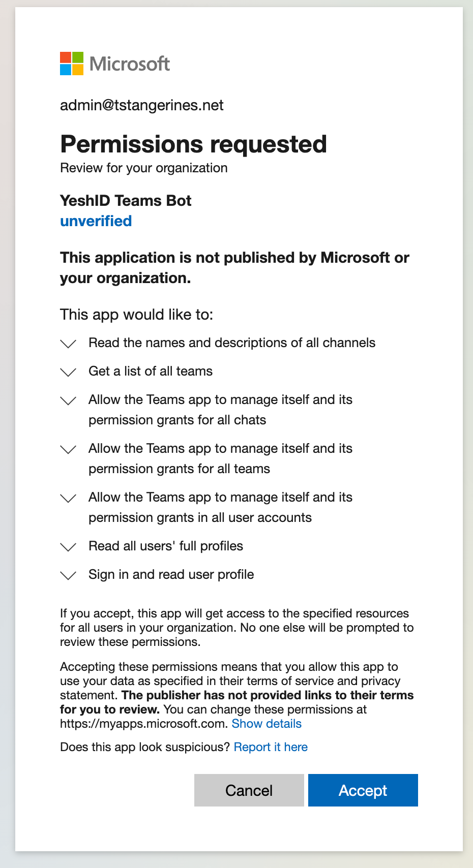Viewport: 473px width, 868px height.
Task: Expand the 'Sign in and read user profile' chevron
Action: point(68,576)
